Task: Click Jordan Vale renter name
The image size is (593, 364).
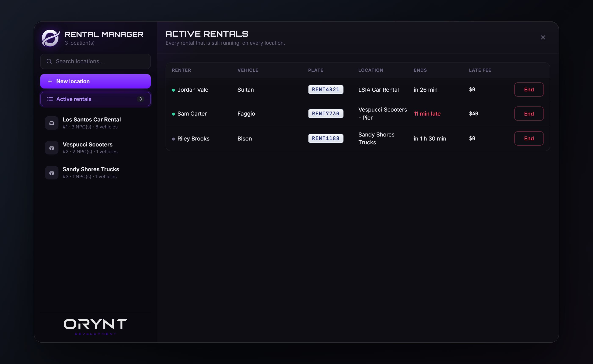Action: [193, 90]
